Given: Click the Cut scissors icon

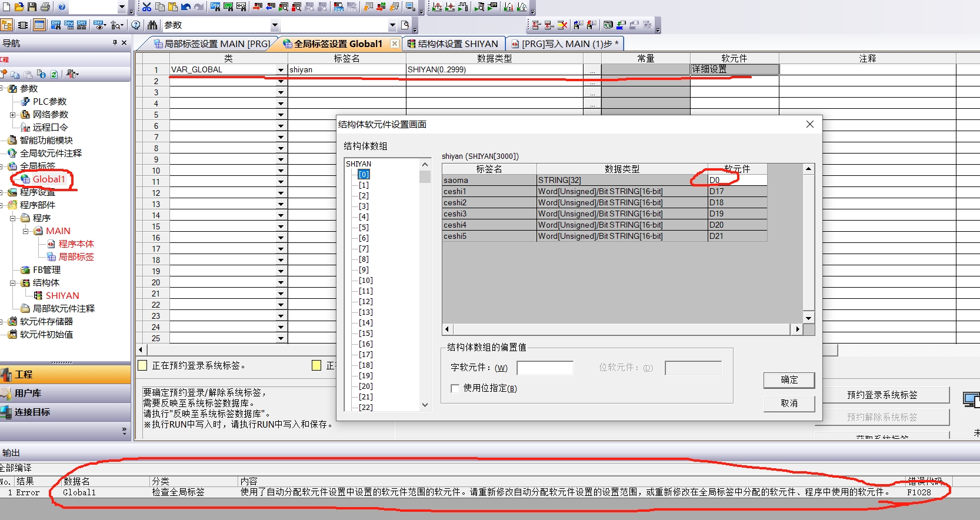Looking at the screenshot, I should [x=147, y=7].
